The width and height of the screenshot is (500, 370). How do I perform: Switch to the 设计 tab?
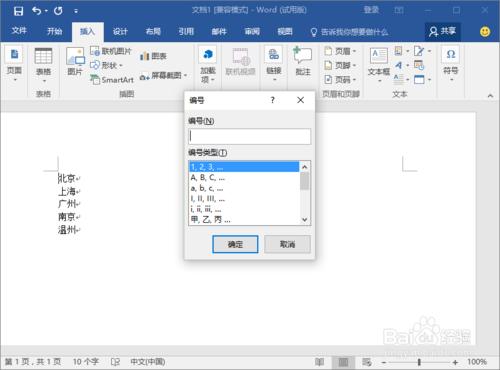click(120, 31)
